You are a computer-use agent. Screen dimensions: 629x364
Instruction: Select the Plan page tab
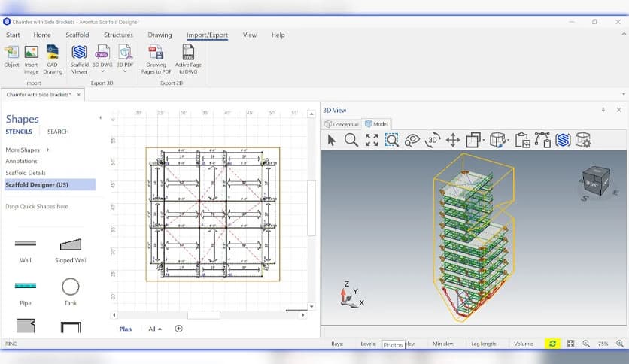[x=126, y=329]
